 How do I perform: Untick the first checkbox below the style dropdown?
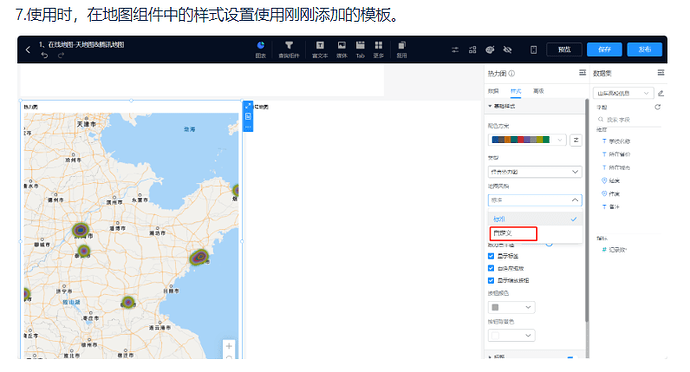[491, 256]
